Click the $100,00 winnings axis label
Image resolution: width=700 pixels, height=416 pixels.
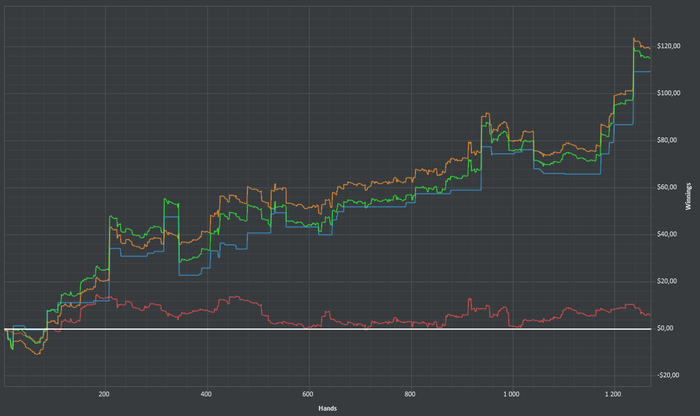pyautogui.click(x=668, y=93)
